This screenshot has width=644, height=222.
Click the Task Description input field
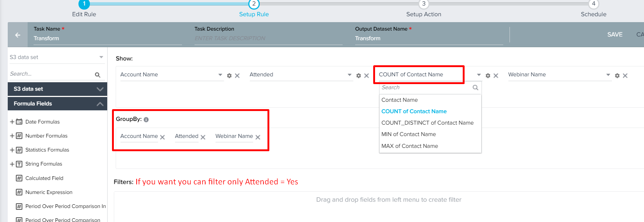point(268,38)
